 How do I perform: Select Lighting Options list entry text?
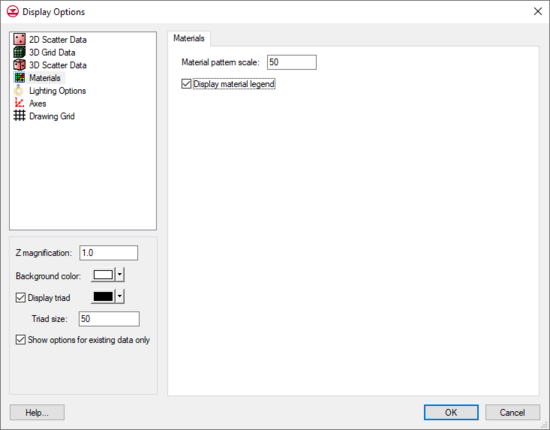pyautogui.click(x=58, y=90)
